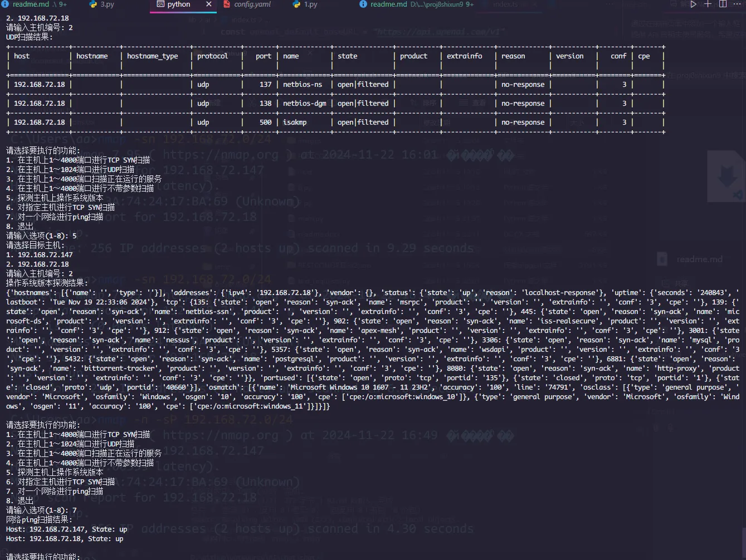Click the 'netbios-dgm' service name cell
The image size is (746, 560).
pos(305,104)
